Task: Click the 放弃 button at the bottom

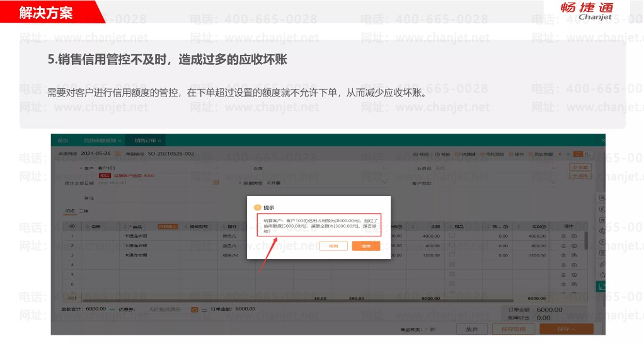Action: [x=472, y=329]
